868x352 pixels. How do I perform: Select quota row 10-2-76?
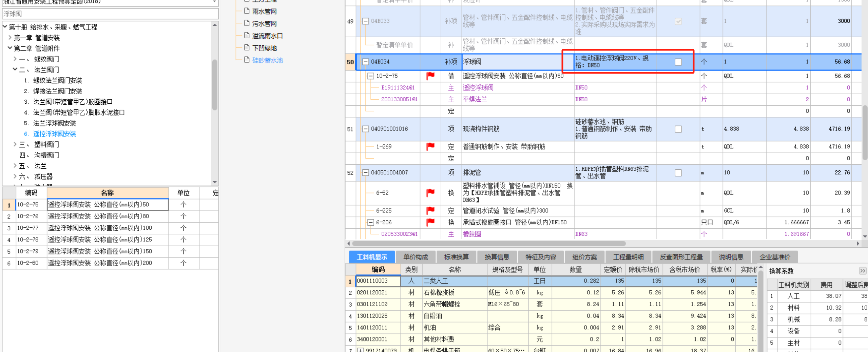[x=110, y=216]
